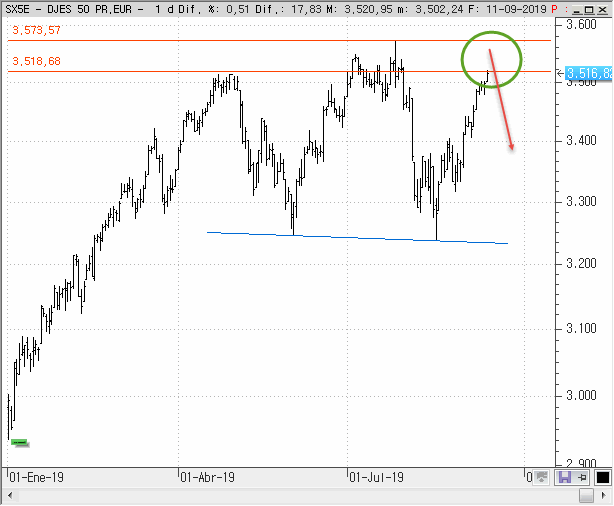Select the orange 3,518,68 level label
Viewport: 614px width, 506px height.
coord(36,61)
